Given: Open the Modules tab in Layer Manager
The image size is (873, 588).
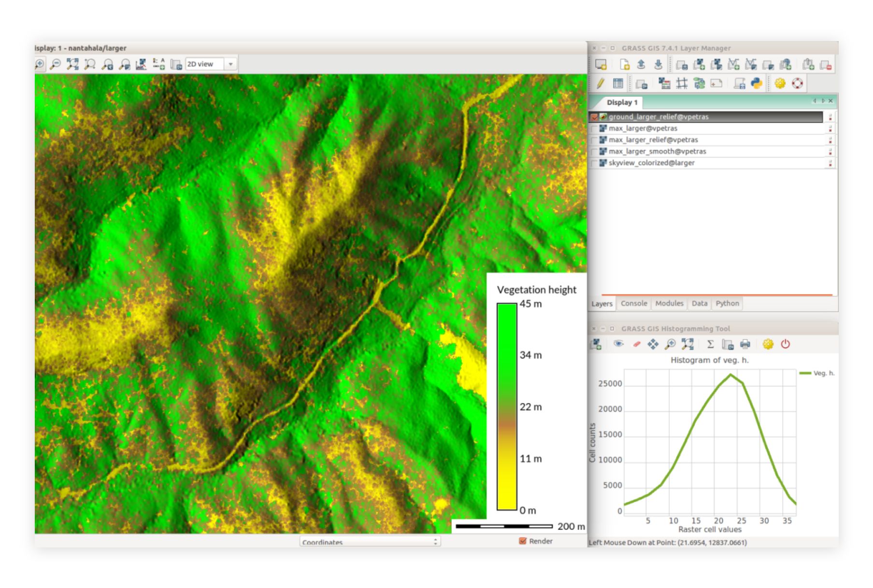Looking at the screenshot, I should (x=669, y=303).
